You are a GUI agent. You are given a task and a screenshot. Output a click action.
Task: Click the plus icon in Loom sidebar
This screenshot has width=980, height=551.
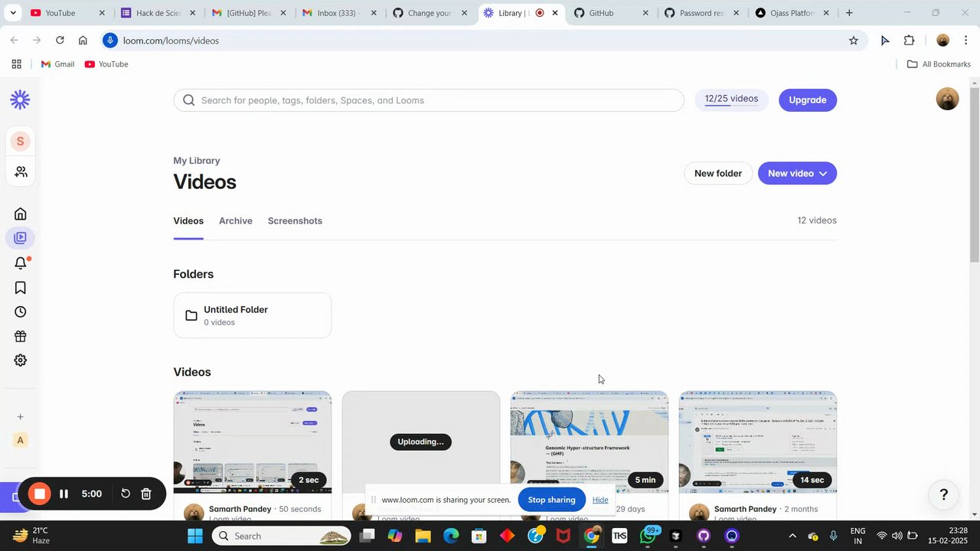tap(21, 417)
